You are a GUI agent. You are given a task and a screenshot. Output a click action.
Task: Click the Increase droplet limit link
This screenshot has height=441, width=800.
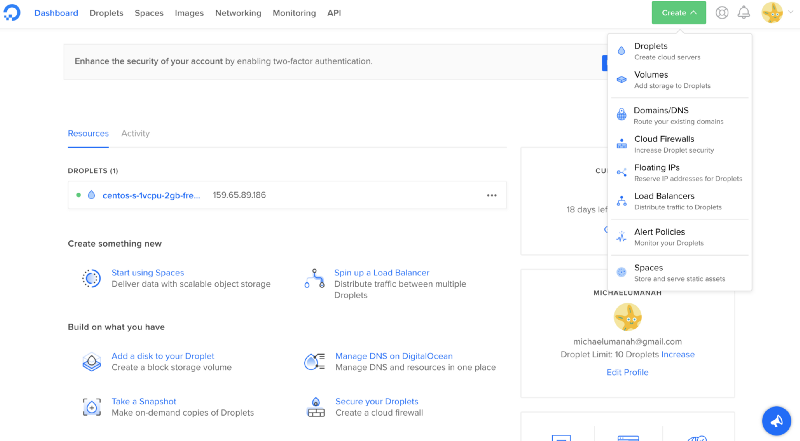tap(678, 354)
